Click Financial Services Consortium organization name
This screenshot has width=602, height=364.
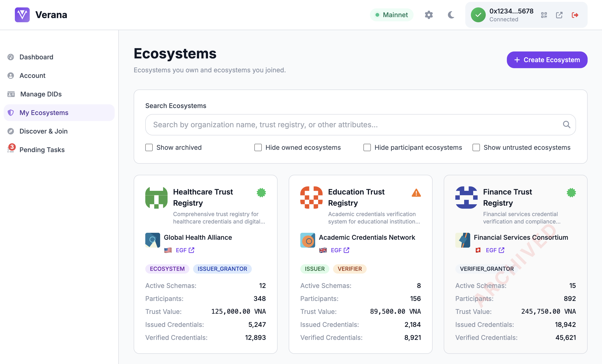[x=521, y=237]
